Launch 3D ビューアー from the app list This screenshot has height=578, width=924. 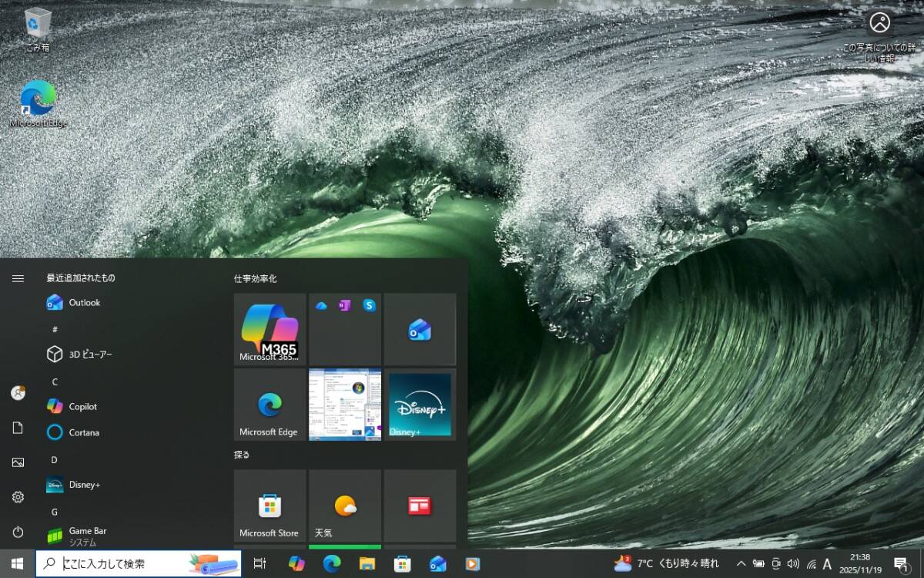tap(131, 355)
